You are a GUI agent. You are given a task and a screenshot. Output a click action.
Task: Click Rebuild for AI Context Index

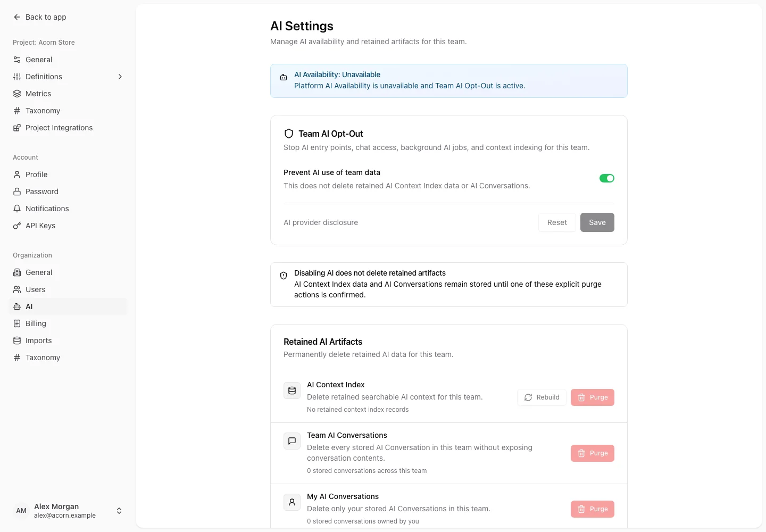click(542, 397)
